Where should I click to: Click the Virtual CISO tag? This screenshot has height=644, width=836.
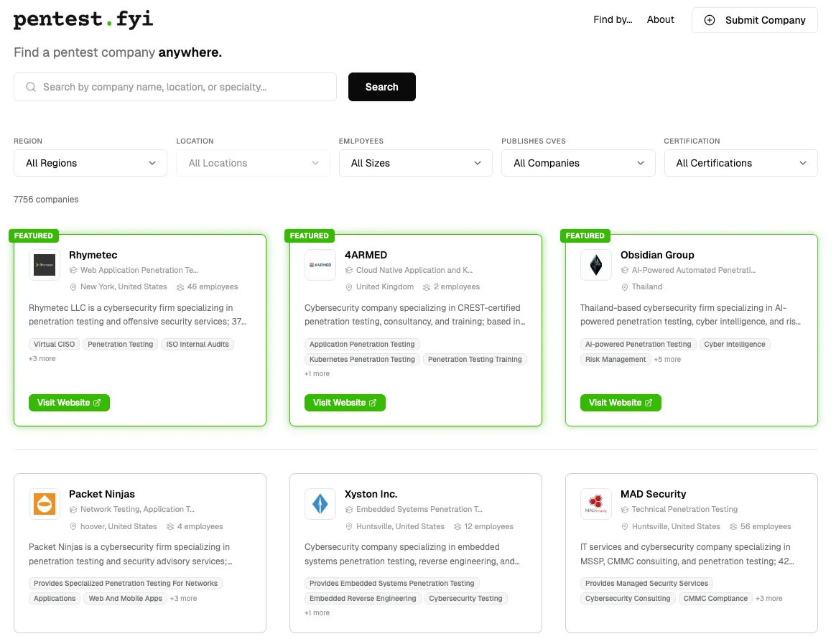[55, 345]
